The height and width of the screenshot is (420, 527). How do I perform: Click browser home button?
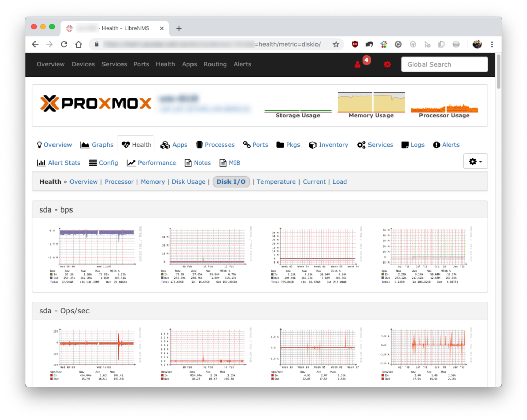coord(79,44)
